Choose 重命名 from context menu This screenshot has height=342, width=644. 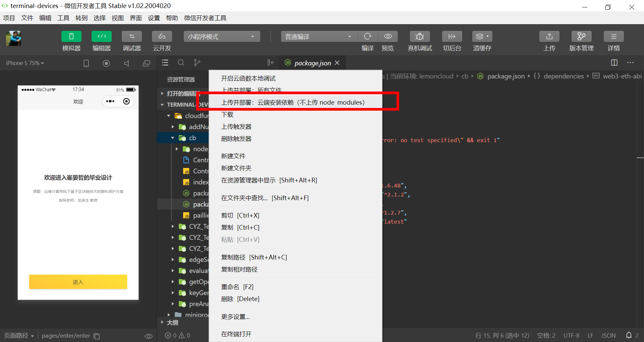click(x=296, y=287)
